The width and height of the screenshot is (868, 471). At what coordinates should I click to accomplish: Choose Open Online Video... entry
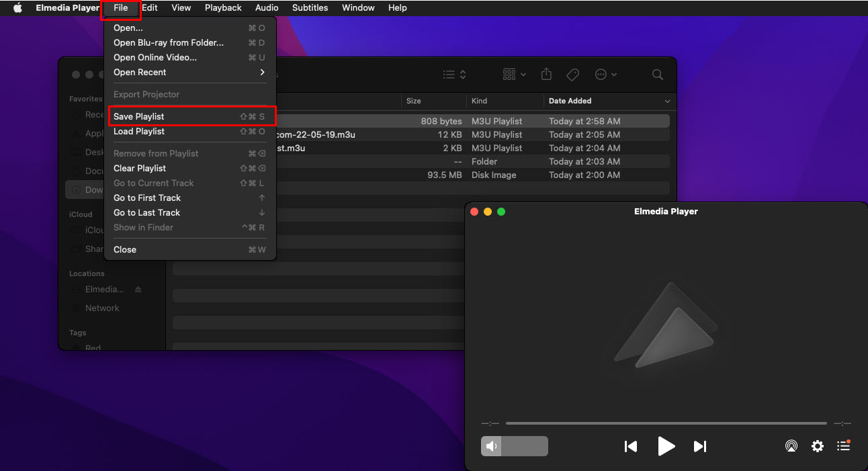pos(190,57)
